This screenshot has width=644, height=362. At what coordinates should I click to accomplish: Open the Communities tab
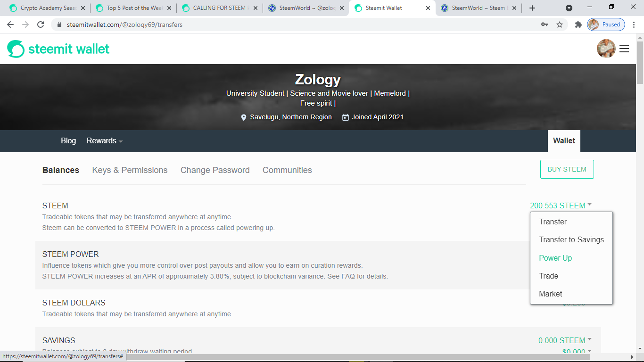tap(287, 170)
